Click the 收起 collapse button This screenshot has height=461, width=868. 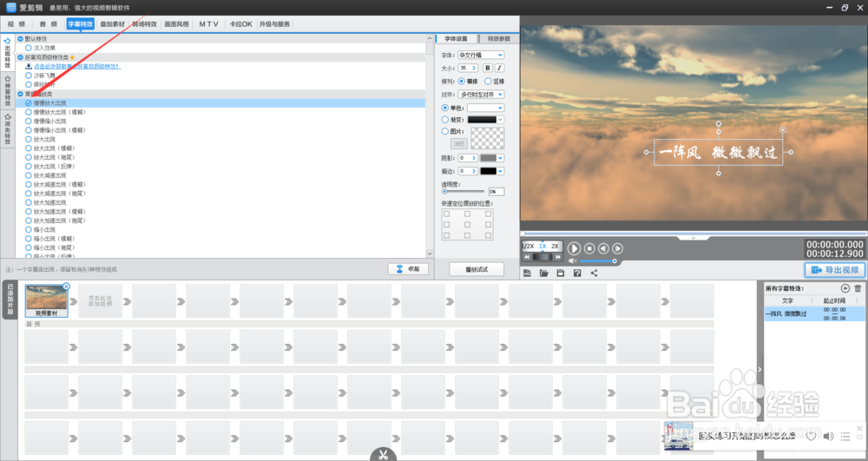(x=408, y=269)
